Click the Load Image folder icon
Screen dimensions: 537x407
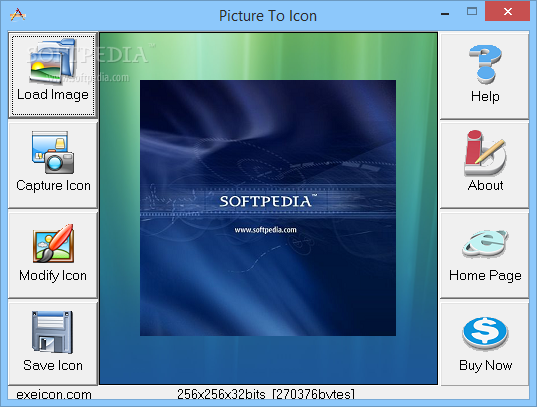tap(52, 62)
